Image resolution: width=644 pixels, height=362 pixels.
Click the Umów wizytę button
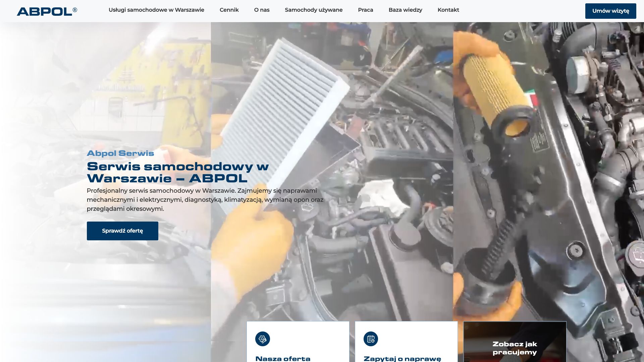(610, 11)
